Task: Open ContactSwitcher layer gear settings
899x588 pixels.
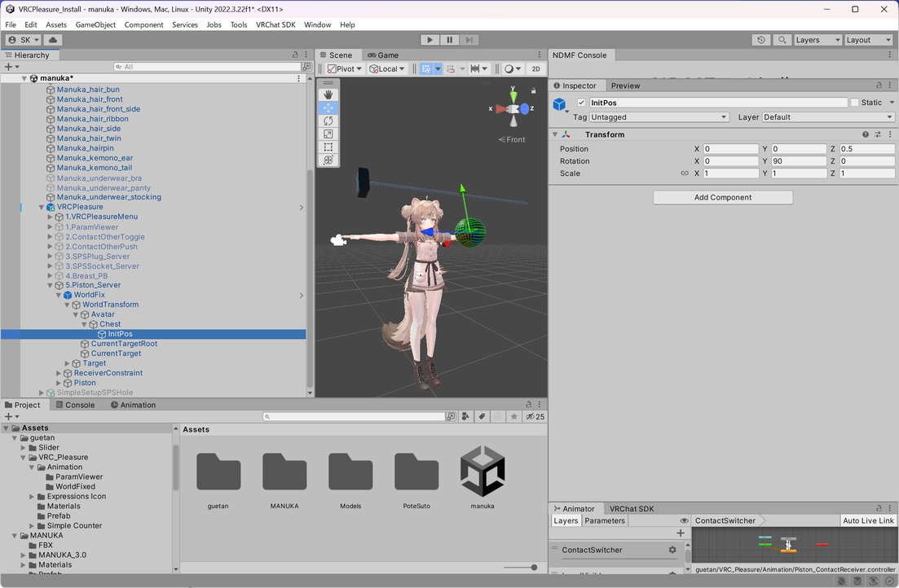Action: (672, 550)
